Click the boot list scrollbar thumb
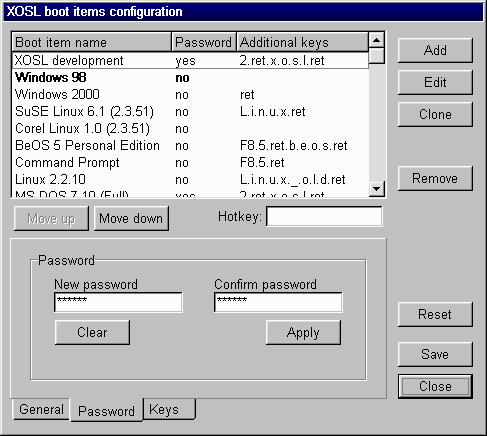Viewport: 487px width, 436px height. [377, 56]
